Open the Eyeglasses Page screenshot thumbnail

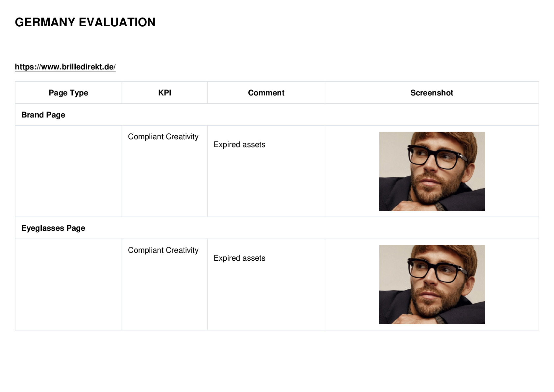tap(432, 284)
